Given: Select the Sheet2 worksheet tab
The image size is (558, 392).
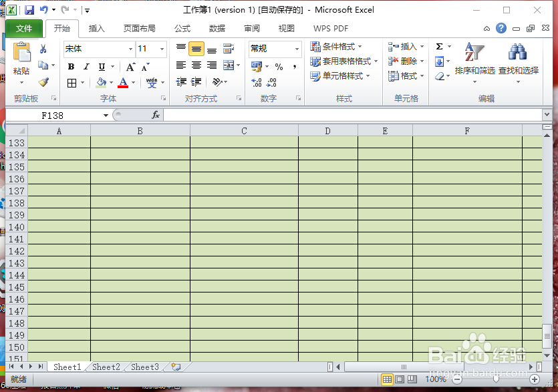Looking at the screenshot, I should 105,367.
